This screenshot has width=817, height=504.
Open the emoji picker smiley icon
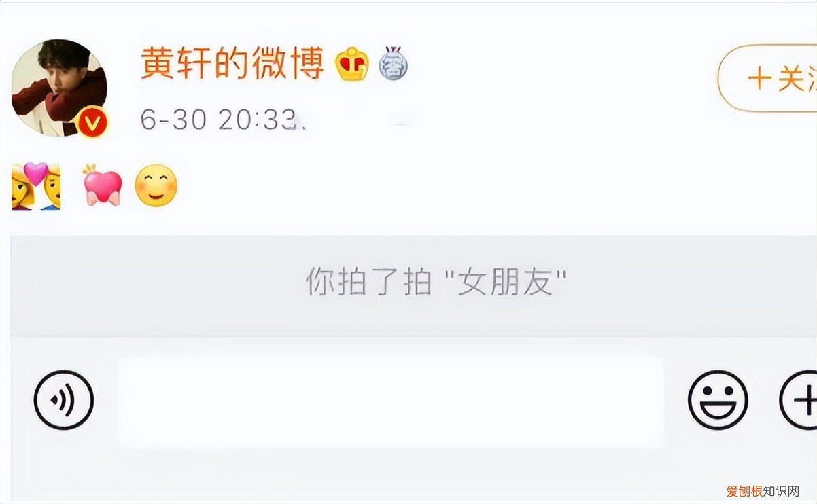tap(718, 400)
